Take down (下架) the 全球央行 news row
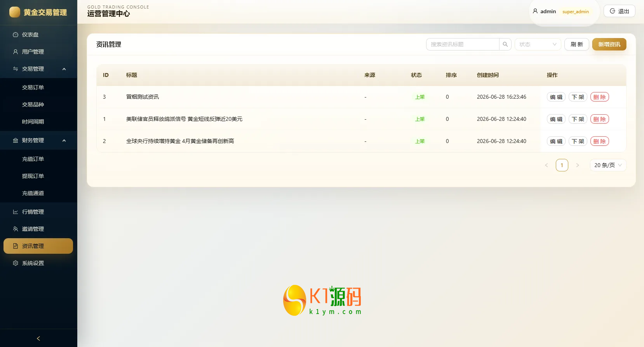 578,141
